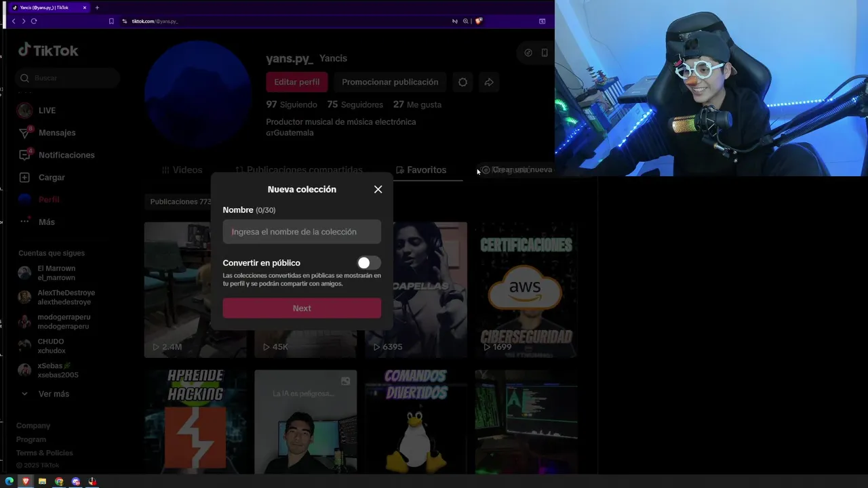
Task: Click the Brave Shields lion icon
Action: coord(479,21)
